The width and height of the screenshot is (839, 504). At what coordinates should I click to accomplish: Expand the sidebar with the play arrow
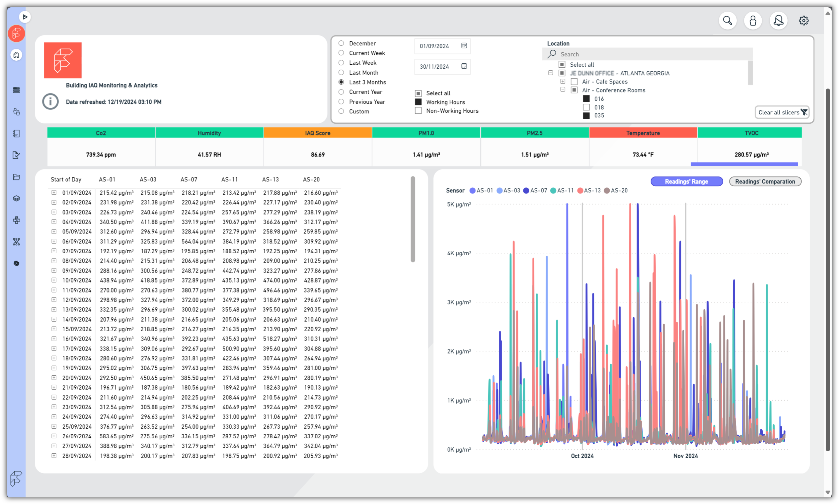[25, 17]
